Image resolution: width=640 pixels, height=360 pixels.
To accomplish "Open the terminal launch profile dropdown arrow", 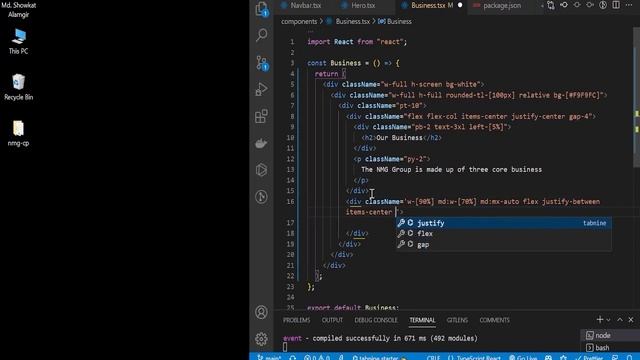I will pyautogui.click(x=608, y=320).
